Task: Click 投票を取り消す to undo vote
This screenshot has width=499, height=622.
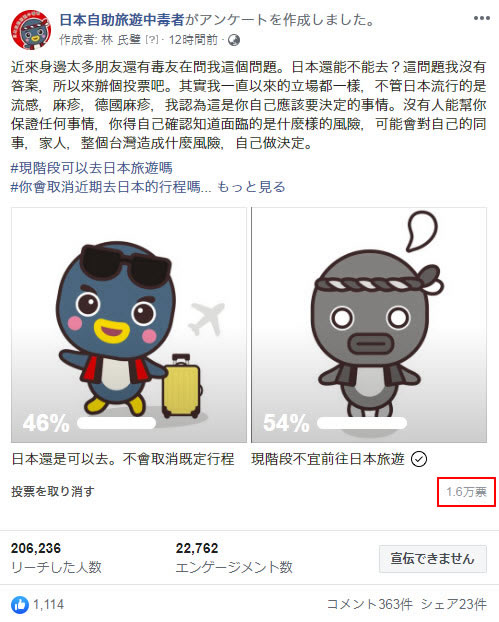Action: click(x=53, y=491)
